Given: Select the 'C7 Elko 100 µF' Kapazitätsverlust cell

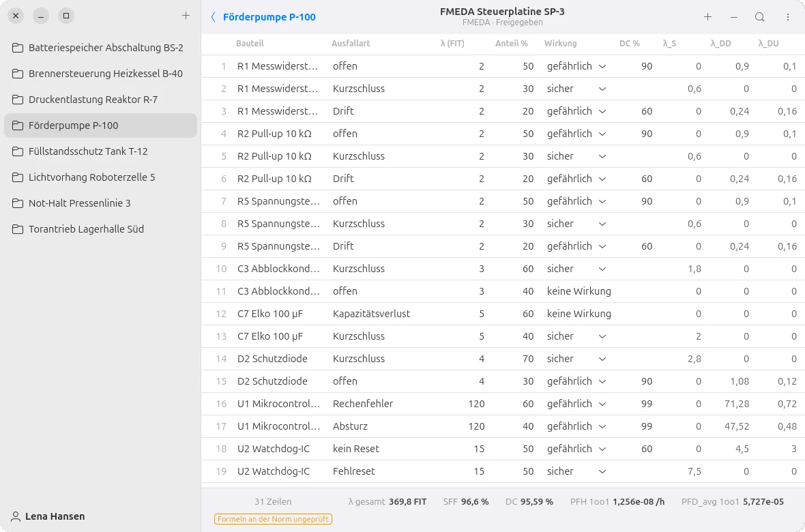Looking at the screenshot, I should point(371,314).
